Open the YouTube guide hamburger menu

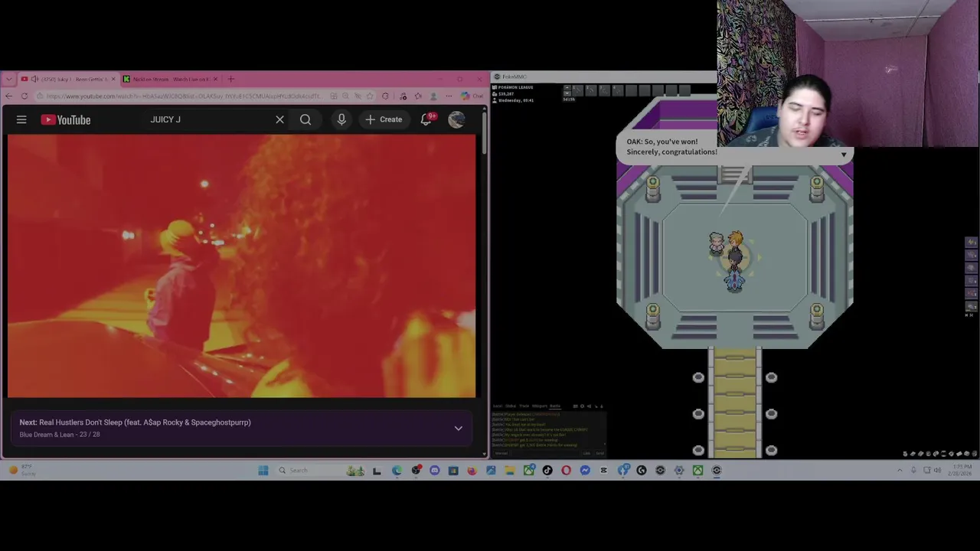21,119
